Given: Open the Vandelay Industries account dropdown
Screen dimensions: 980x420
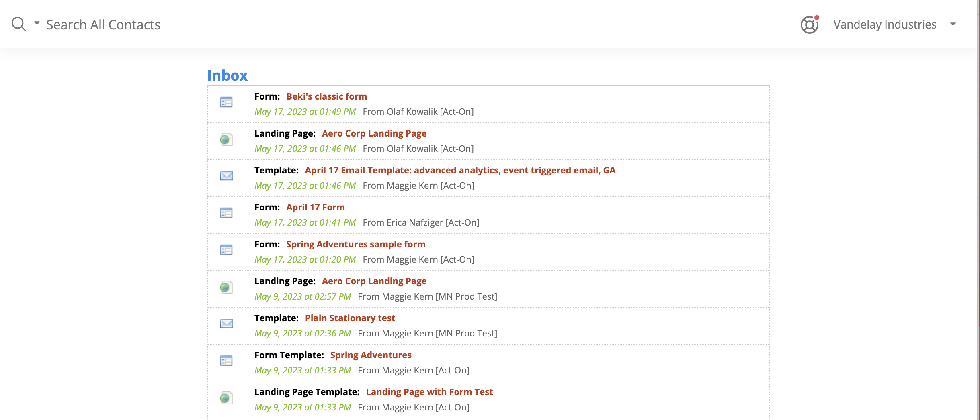Looking at the screenshot, I should tap(953, 24).
